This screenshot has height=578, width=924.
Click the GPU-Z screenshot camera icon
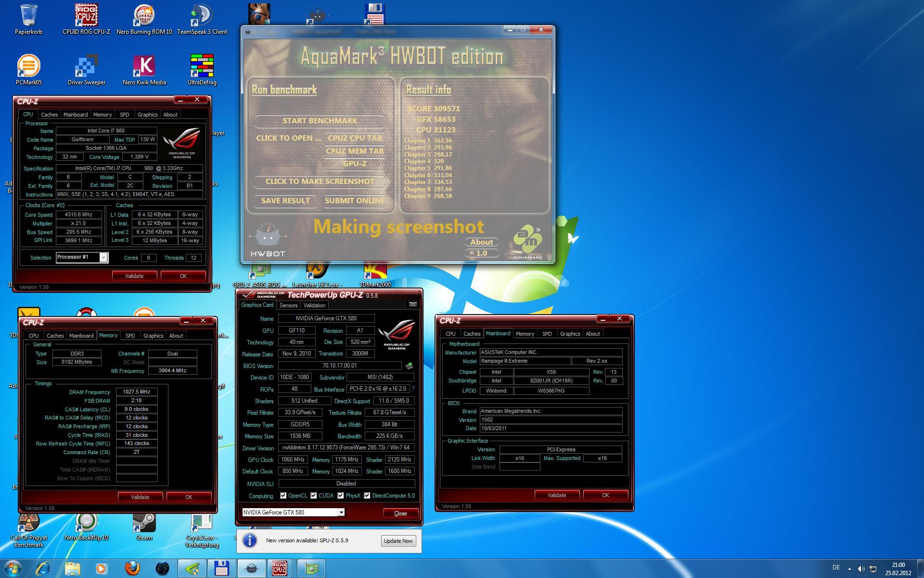coord(412,304)
